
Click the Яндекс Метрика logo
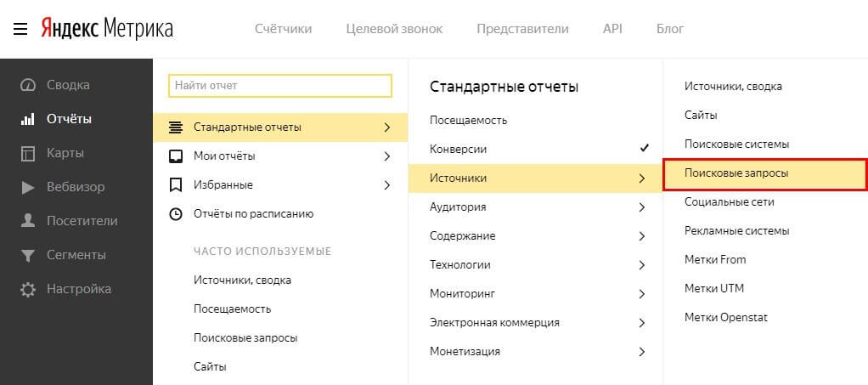(x=107, y=28)
